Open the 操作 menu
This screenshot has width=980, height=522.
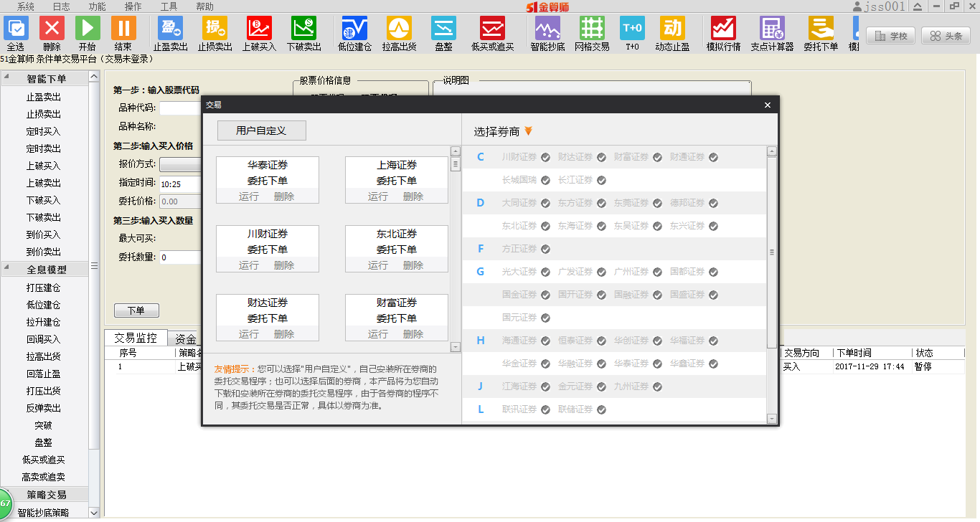(x=133, y=6)
